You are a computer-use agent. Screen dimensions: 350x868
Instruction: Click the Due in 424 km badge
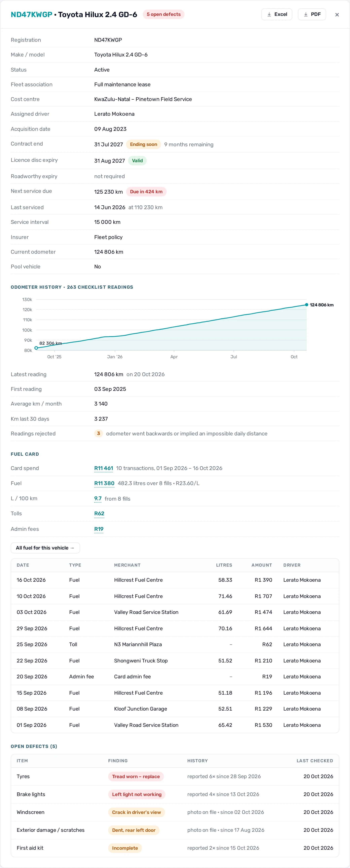(146, 191)
